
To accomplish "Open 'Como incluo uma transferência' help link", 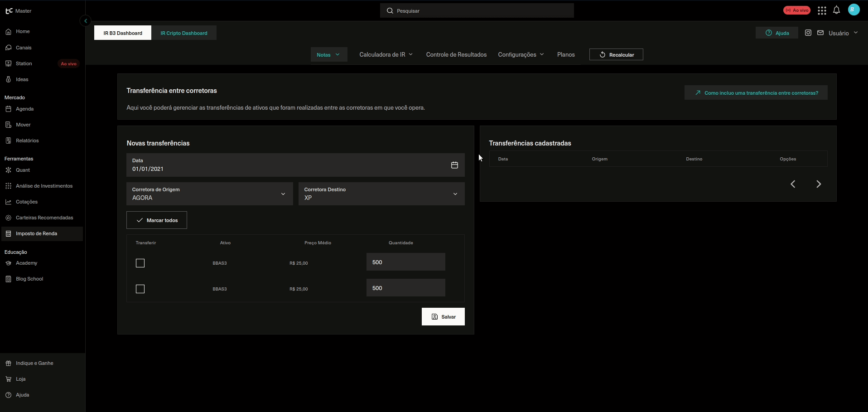I will [x=756, y=93].
